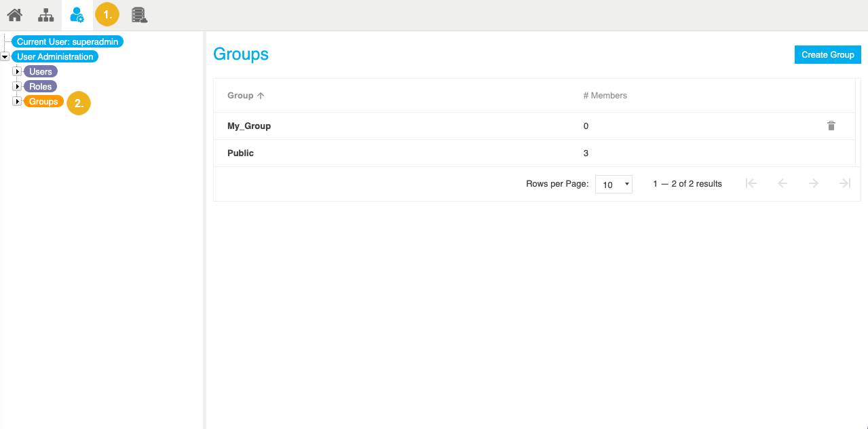Collapse the User Administration tree

[5, 56]
